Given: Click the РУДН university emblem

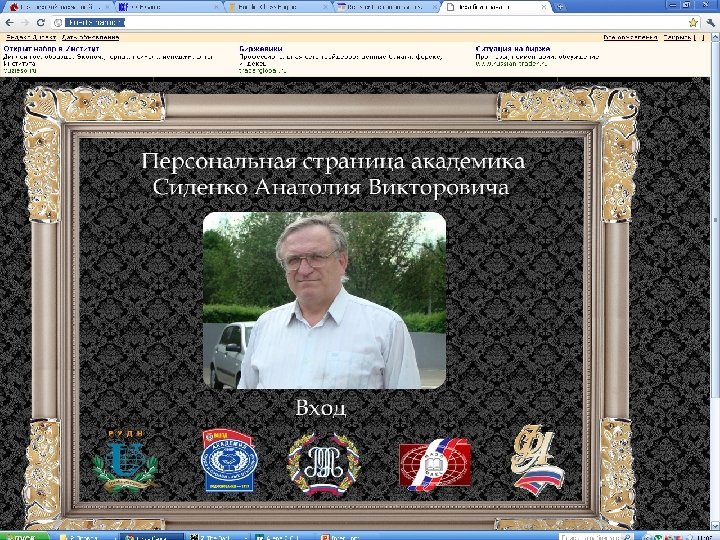Looking at the screenshot, I should (125, 461).
